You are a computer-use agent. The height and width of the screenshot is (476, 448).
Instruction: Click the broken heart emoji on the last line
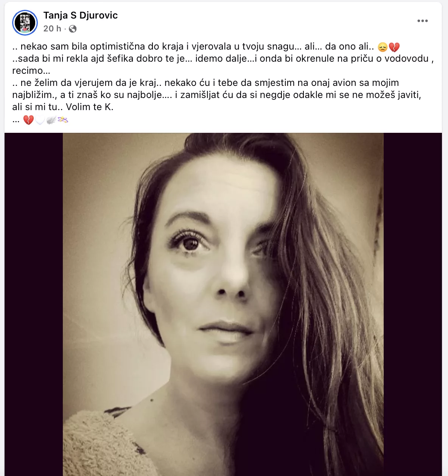point(28,120)
